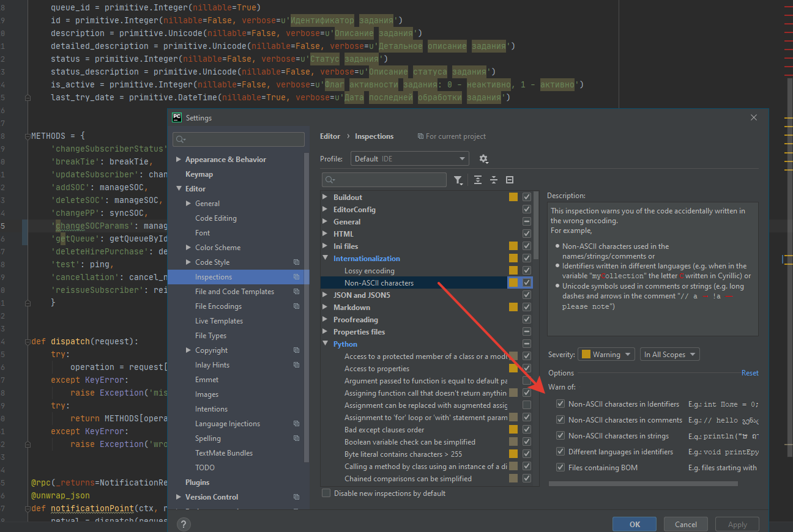Viewport: 793px width, 532px height.
Task: Collapse the Internationalization inspection group
Action: 326,259
